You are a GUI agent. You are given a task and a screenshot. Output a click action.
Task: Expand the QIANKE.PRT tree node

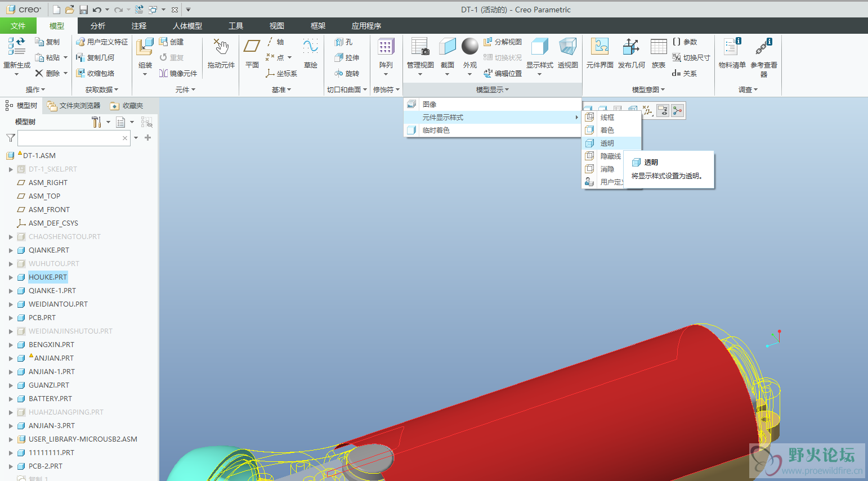click(x=11, y=250)
